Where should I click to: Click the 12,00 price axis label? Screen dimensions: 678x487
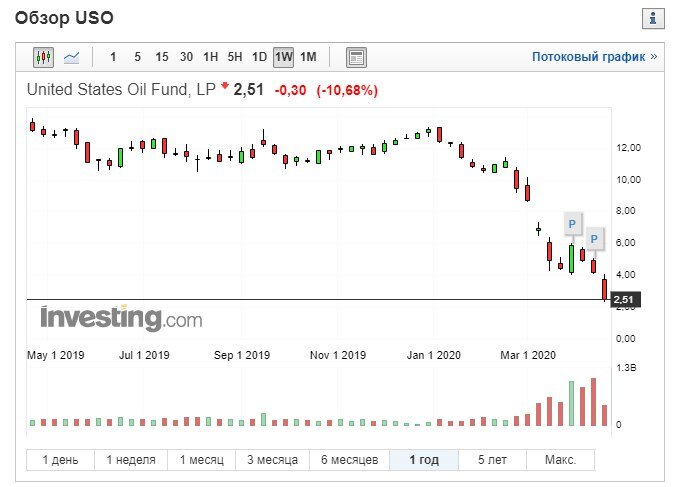[x=629, y=148]
